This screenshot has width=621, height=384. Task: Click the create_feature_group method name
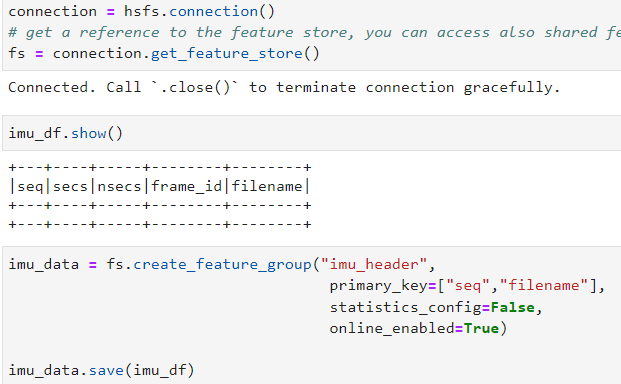(222, 264)
